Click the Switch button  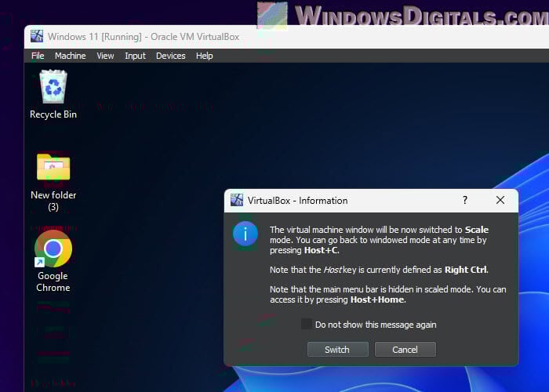(x=337, y=350)
